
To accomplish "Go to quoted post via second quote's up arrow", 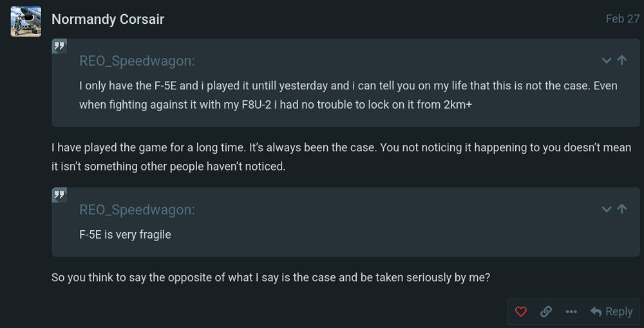I will 621,209.
